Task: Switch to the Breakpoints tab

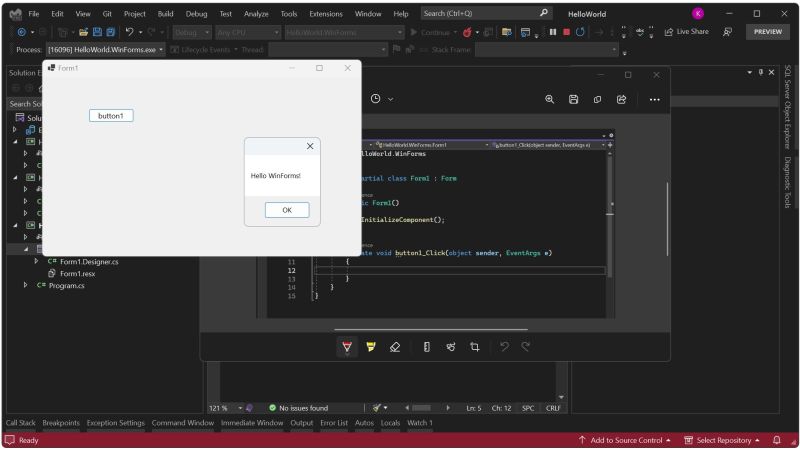Action: click(61, 422)
